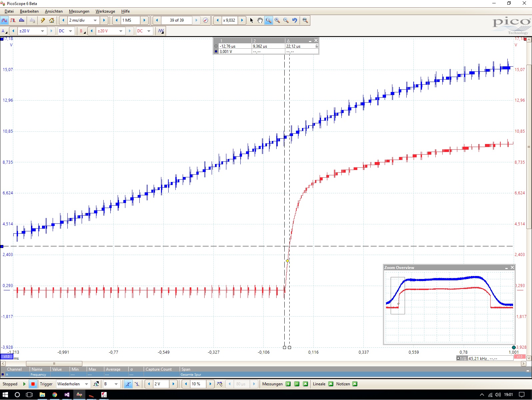Add a measurement with plus icon
Image resolution: width=532 pixels, height=400 pixels.
288,384
